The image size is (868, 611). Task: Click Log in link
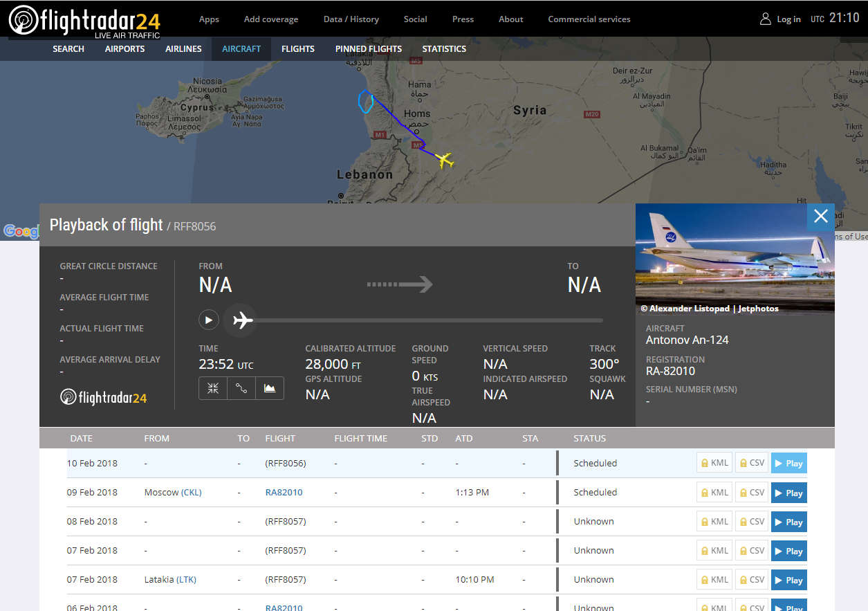click(788, 19)
